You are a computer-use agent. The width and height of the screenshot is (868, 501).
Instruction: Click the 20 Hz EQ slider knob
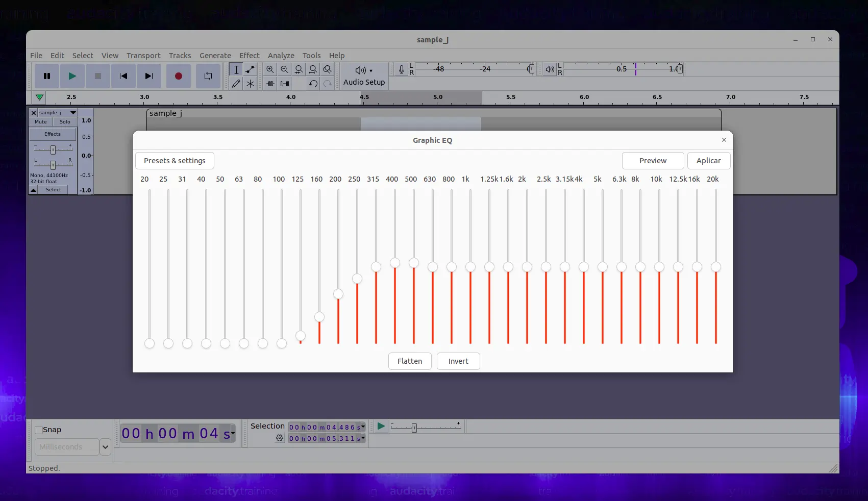pyautogui.click(x=150, y=343)
